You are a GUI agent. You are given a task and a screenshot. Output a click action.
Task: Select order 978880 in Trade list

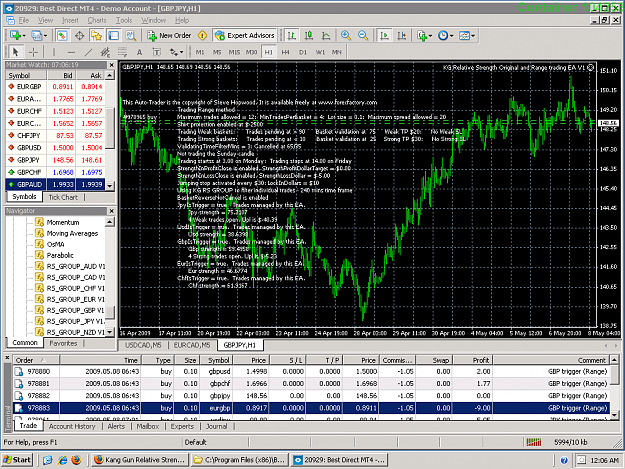311,371
